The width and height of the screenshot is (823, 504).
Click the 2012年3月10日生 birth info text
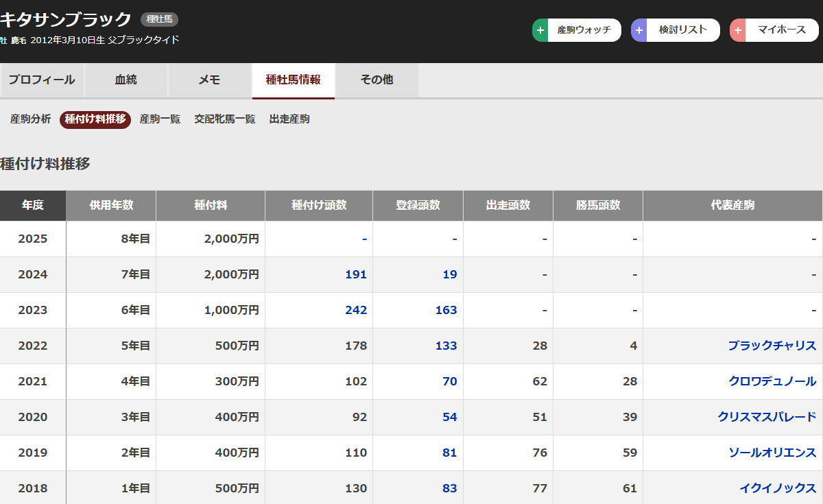(67, 40)
